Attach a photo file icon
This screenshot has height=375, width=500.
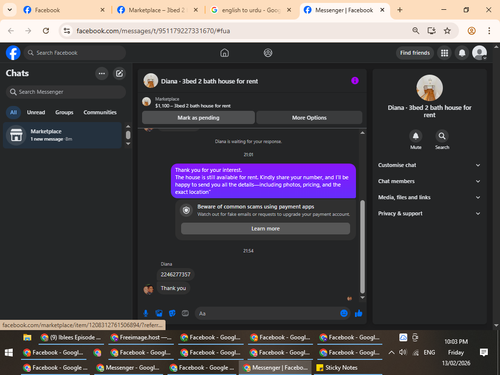click(x=159, y=313)
